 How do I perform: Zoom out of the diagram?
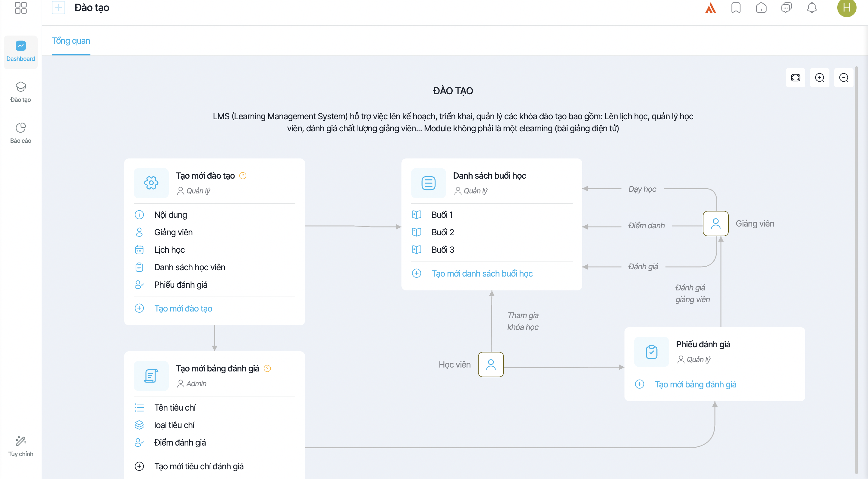[844, 78]
